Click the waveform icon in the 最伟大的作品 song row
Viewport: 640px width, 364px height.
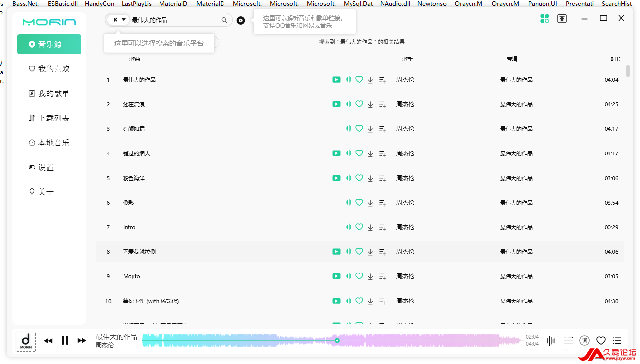(349, 80)
